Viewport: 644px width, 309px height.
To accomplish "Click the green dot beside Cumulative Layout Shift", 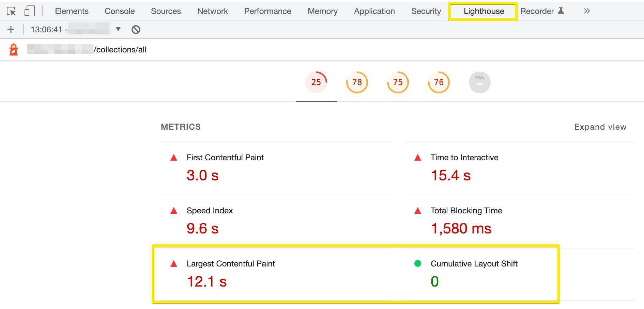I will (x=418, y=263).
